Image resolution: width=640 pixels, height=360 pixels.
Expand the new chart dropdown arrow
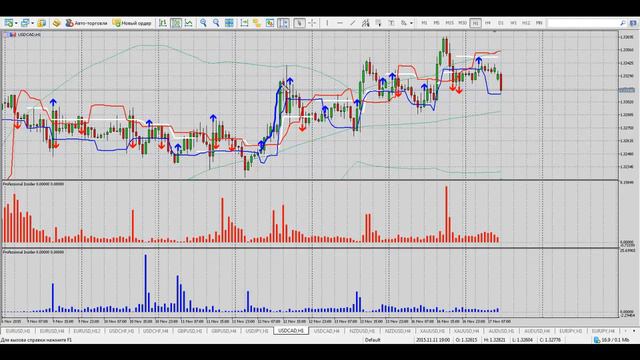[x=16, y=23]
